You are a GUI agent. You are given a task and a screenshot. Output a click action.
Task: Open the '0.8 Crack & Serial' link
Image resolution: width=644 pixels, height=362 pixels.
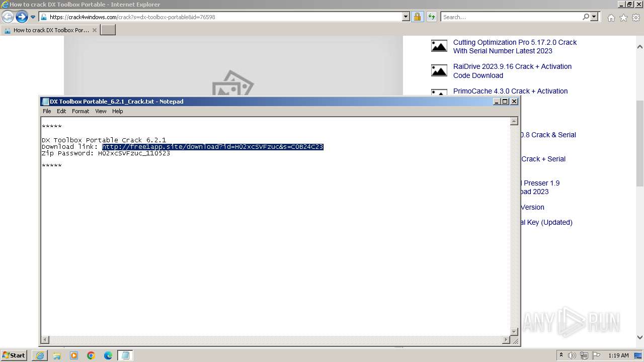click(x=548, y=135)
